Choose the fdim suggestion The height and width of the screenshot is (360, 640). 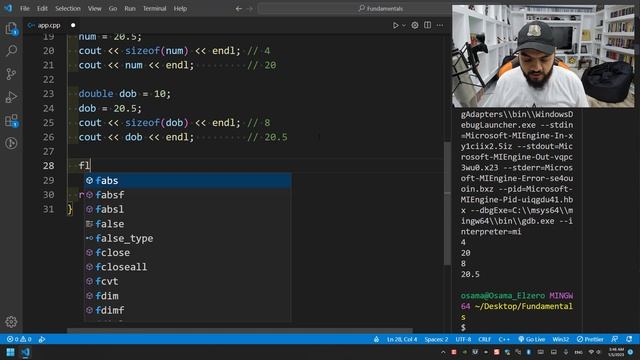pyautogui.click(x=188, y=296)
